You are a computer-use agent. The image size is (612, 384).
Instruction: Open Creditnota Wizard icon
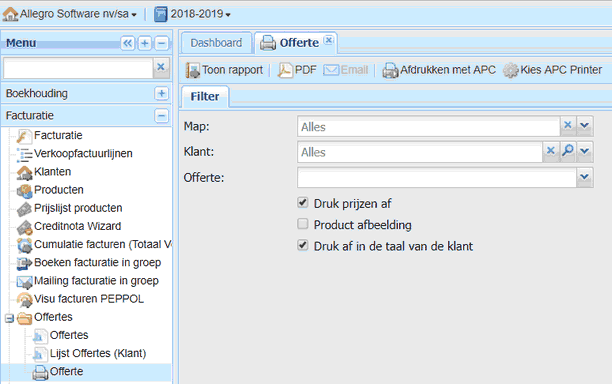(x=24, y=227)
